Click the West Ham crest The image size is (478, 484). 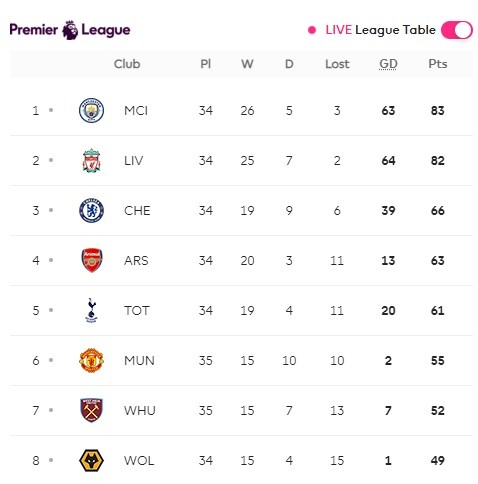coord(92,410)
